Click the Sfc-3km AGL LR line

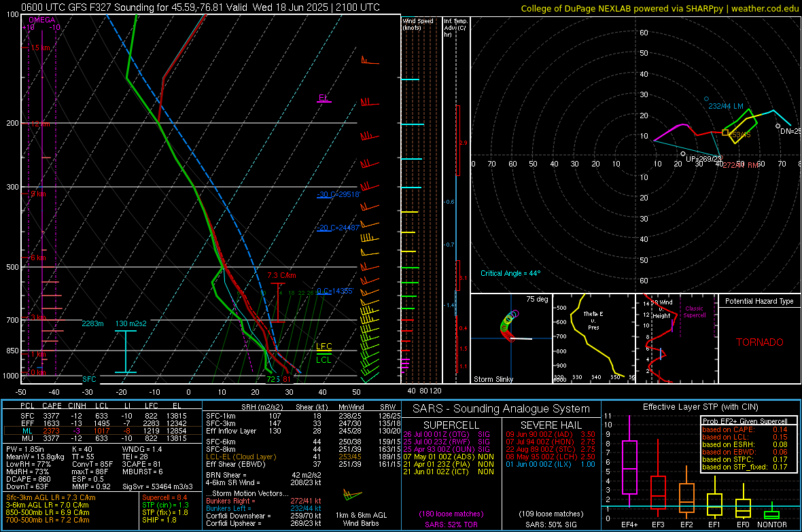[51, 497]
